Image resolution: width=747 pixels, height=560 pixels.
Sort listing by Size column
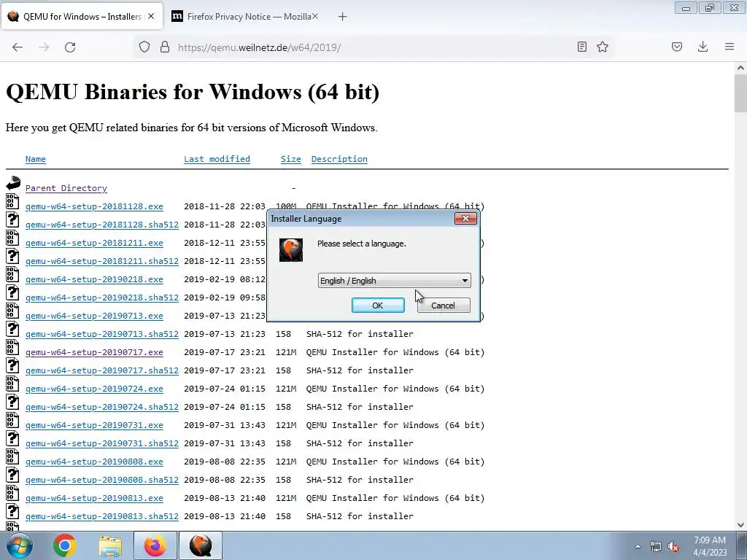290,159
